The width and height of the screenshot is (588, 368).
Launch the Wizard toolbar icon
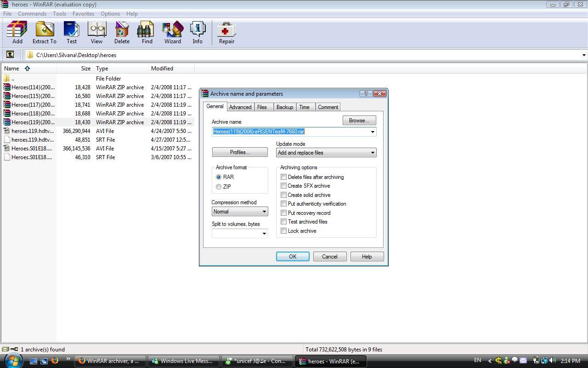coord(172,30)
